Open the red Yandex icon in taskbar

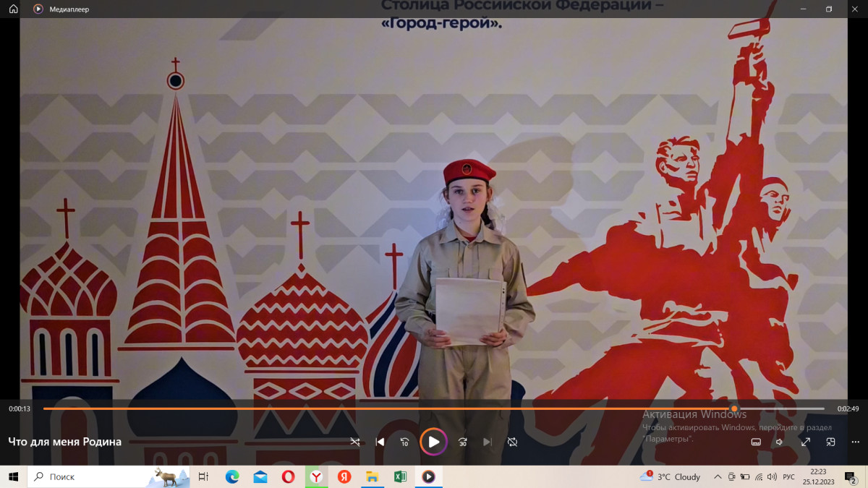point(344,477)
